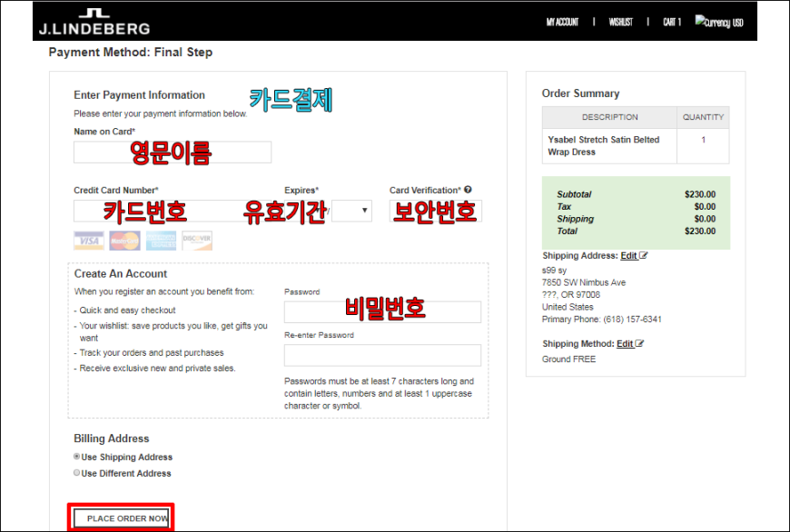Open the My Account menu link
Image resolution: width=790 pixels, height=532 pixels.
click(x=562, y=22)
